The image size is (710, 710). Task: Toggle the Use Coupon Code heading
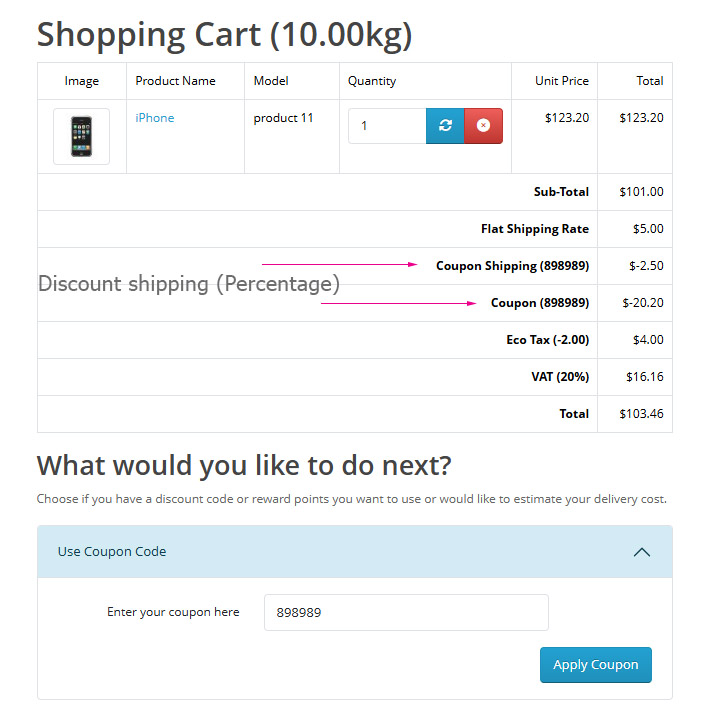click(x=112, y=552)
